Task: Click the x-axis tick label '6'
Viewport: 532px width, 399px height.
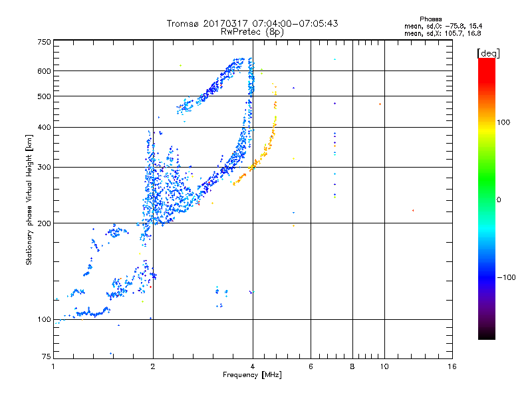Action: pyautogui.click(x=311, y=366)
